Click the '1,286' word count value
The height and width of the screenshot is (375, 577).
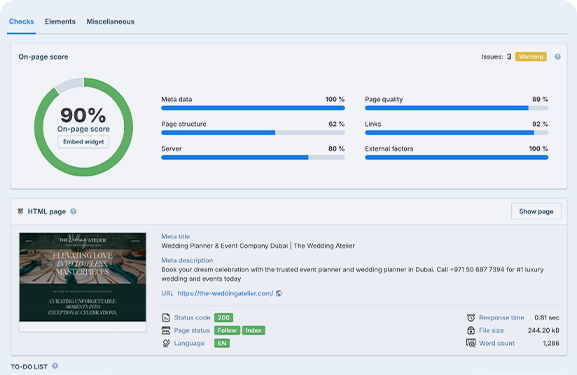click(x=551, y=343)
